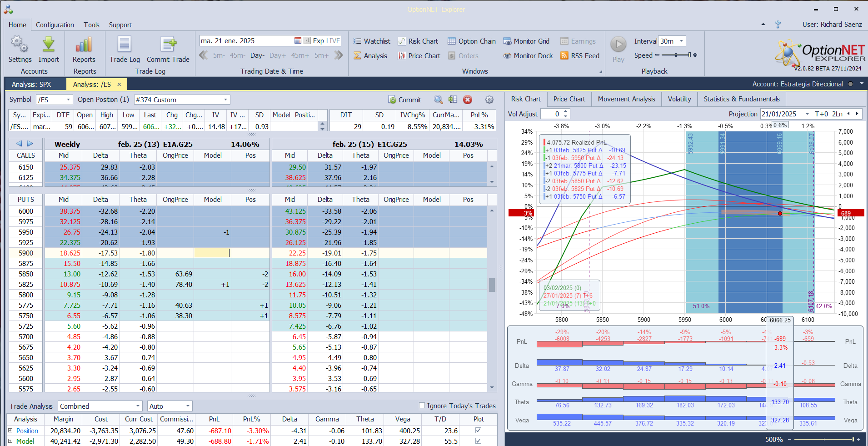Increase playback speed with the plus button
The width and height of the screenshot is (868, 446).
click(695, 55)
